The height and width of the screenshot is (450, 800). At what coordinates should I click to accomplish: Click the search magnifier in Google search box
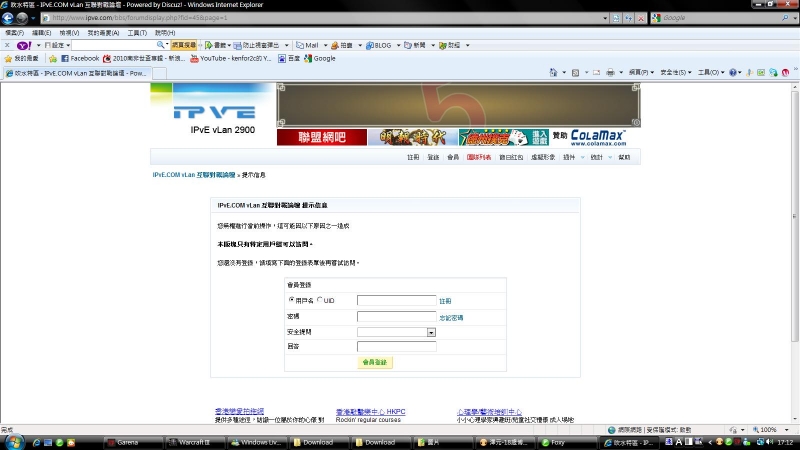tap(785, 18)
